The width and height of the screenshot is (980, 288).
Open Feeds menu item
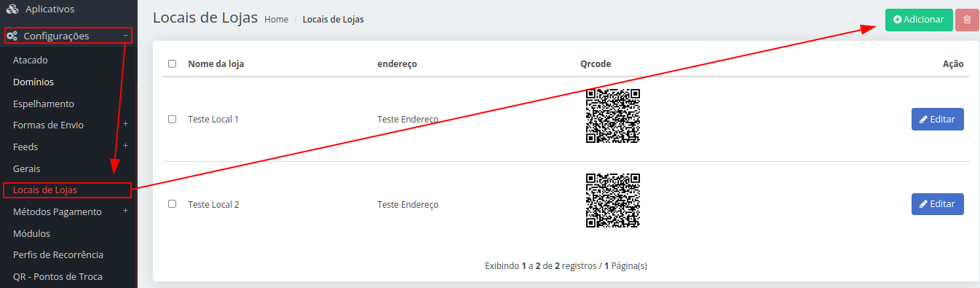[25, 147]
